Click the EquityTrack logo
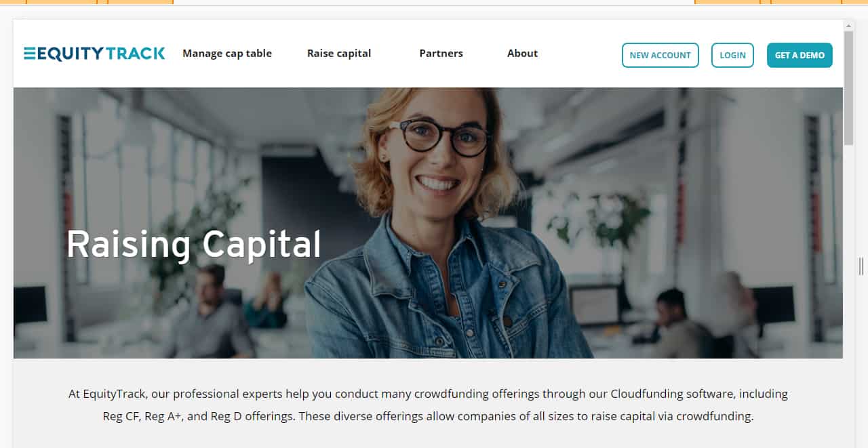 pos(94,54)
